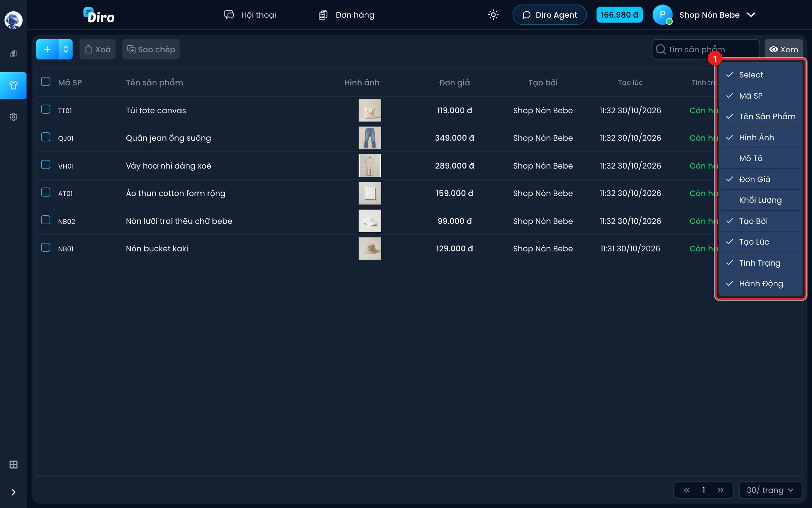
Task: Tick the checkbox for NB01 row
Action: click(45, 248)
